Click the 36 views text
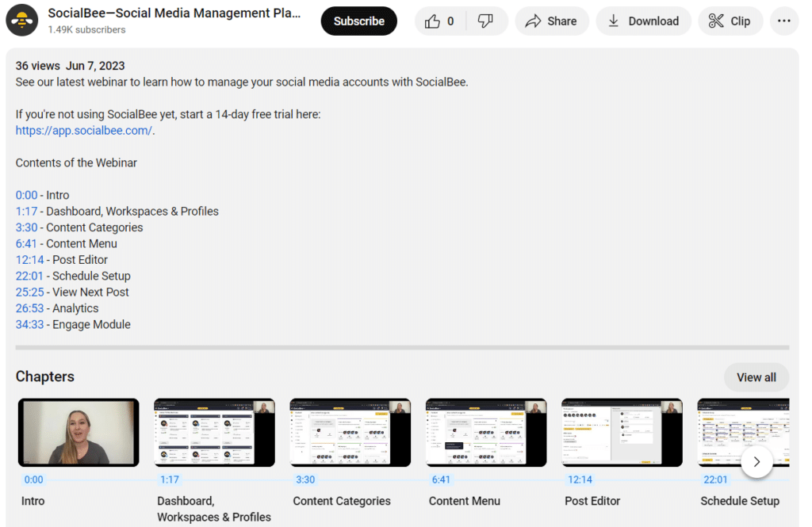 38,66
